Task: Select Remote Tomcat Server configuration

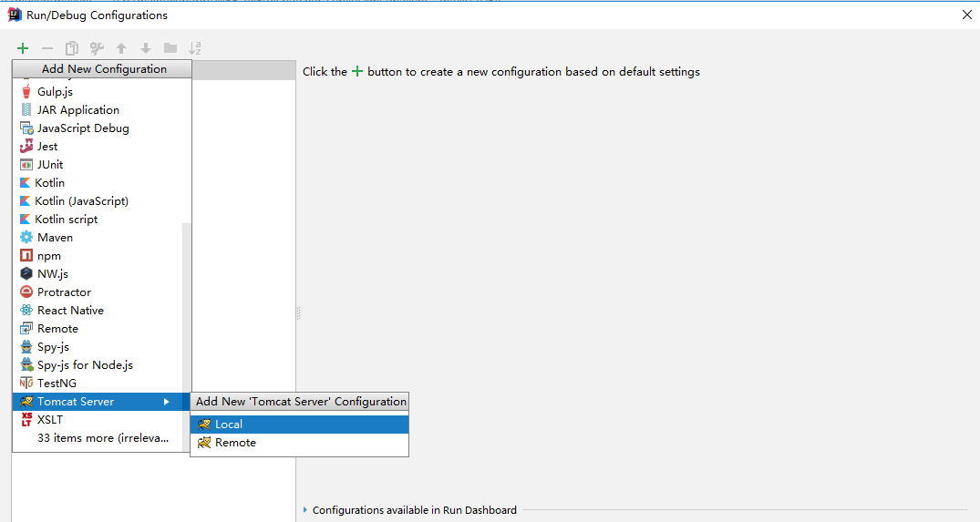Action: (299, 443)
